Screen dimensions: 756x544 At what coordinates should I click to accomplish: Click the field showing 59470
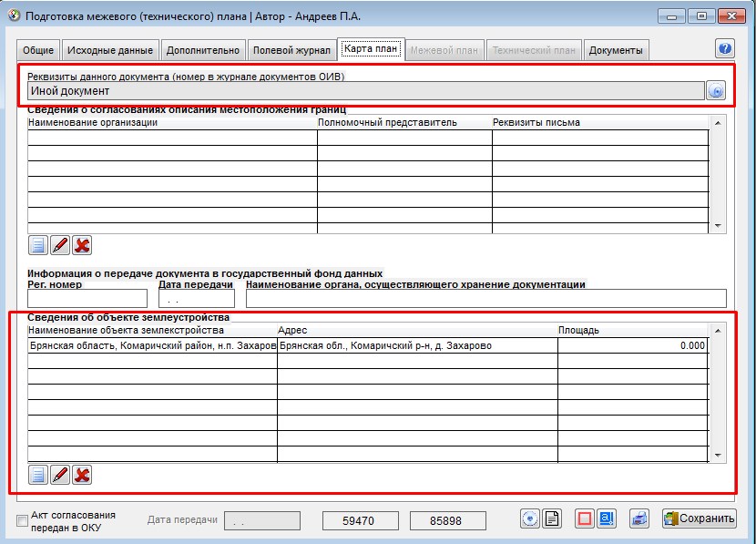360,521
